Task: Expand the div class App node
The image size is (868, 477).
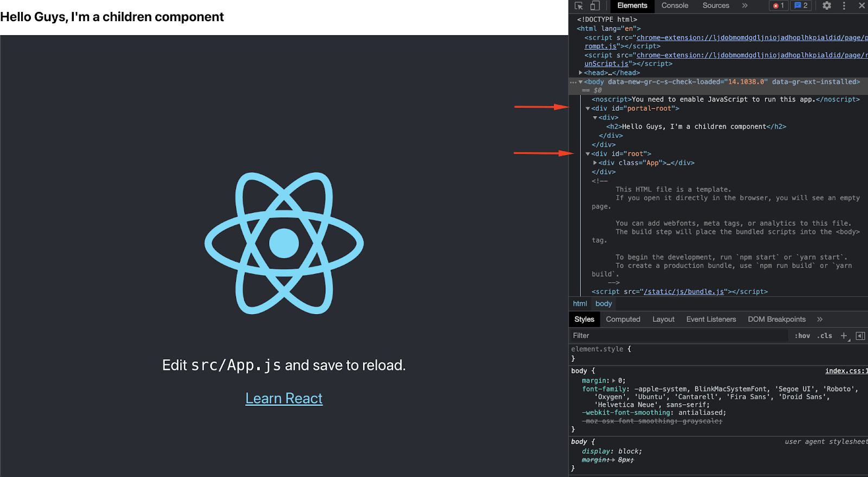Action: (x=595, y=163)
